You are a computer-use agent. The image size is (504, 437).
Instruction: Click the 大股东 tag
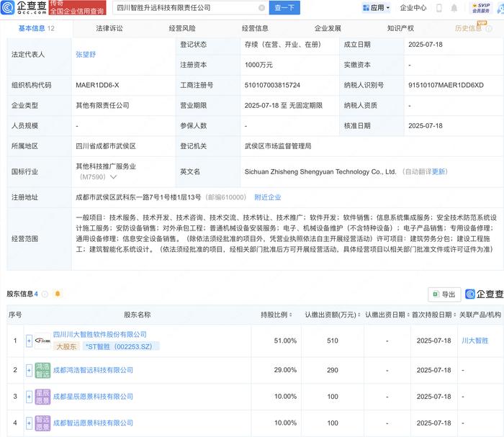tap(66, 346)
